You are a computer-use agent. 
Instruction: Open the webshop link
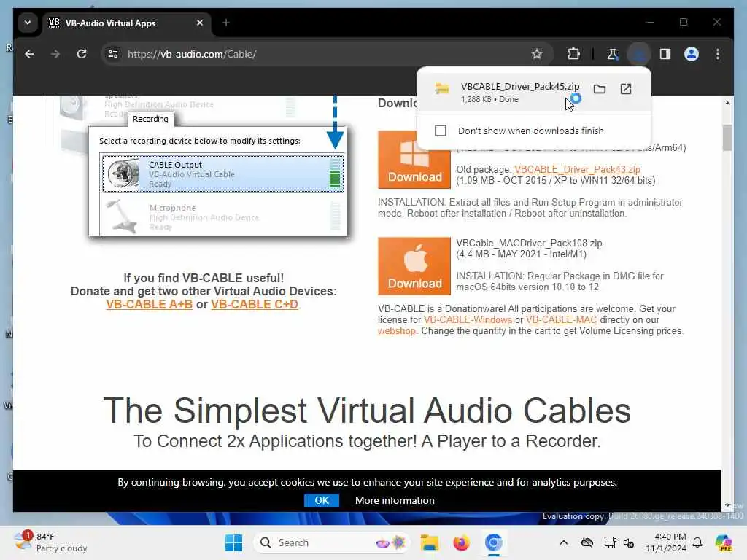point(396,331)
